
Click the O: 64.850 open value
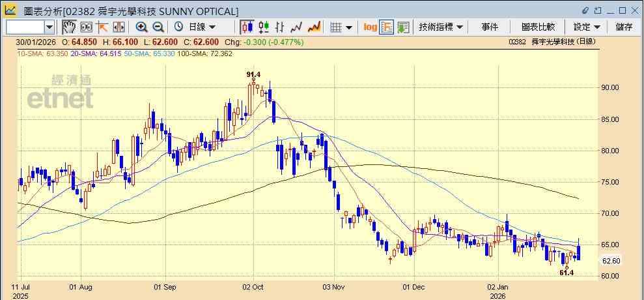point(79,42)
